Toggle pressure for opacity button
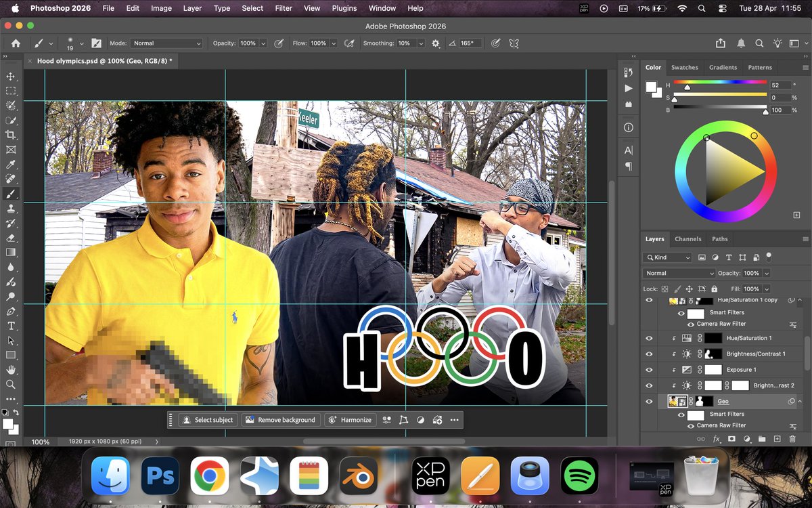 click(278, 43)
